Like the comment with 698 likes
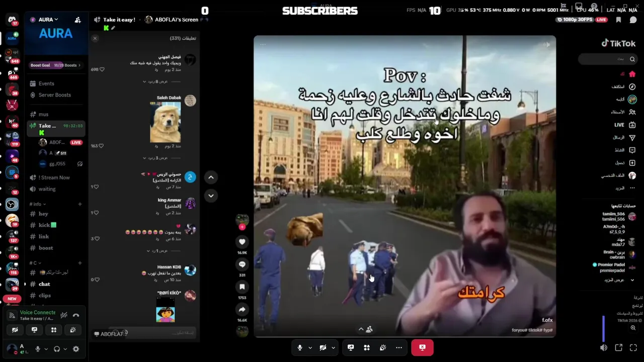 [102, 69]
